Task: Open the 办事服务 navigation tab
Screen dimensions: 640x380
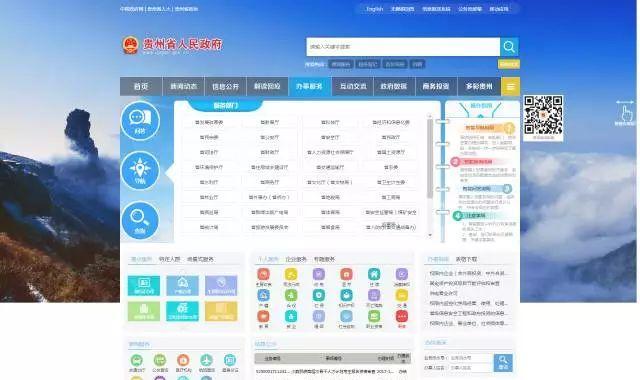Action: coord(309,87)
